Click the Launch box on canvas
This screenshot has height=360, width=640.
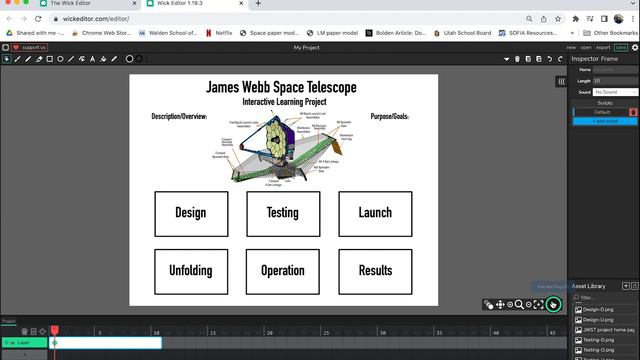pos(375,214)
